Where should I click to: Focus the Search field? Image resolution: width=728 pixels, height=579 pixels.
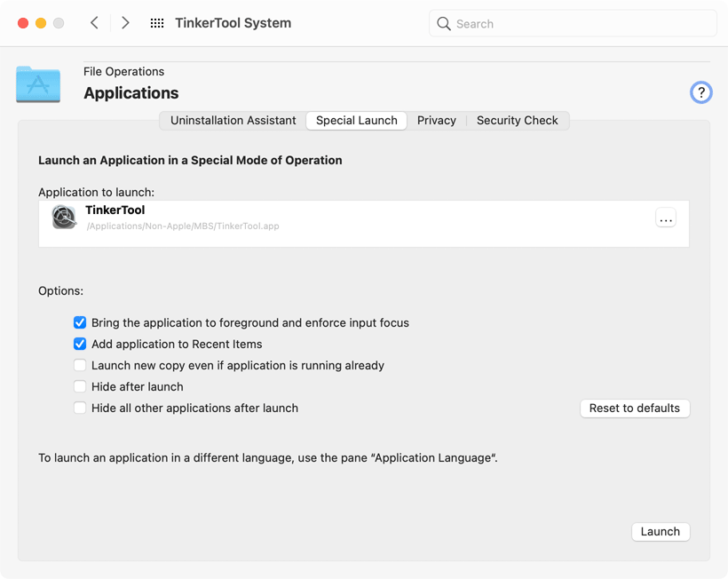(573, 24)
